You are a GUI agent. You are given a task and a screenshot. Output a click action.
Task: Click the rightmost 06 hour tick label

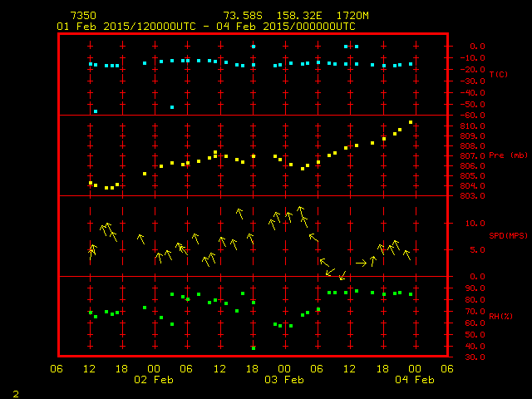click(x=446, y=368)
